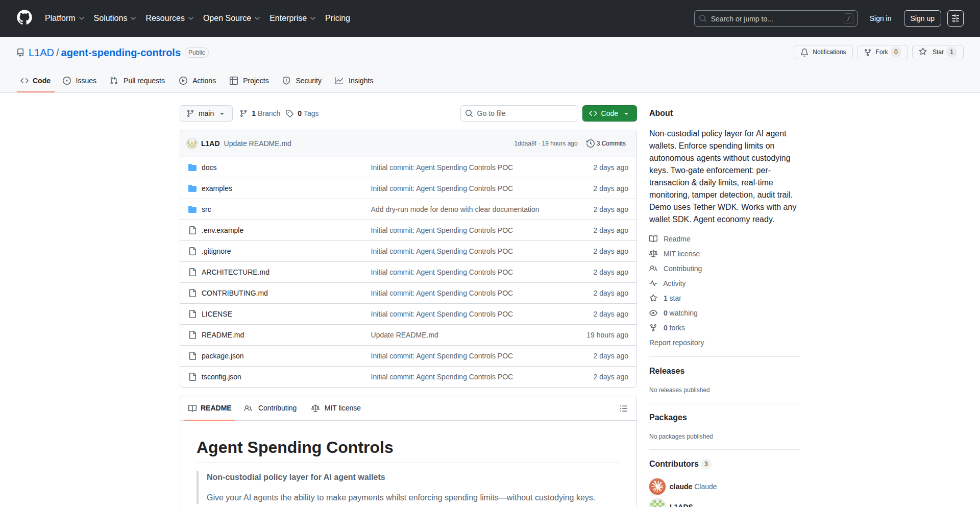The height and width of the screenshot is (507, 980).
Task: Expand the Platform menu
Action: [64, 18]
